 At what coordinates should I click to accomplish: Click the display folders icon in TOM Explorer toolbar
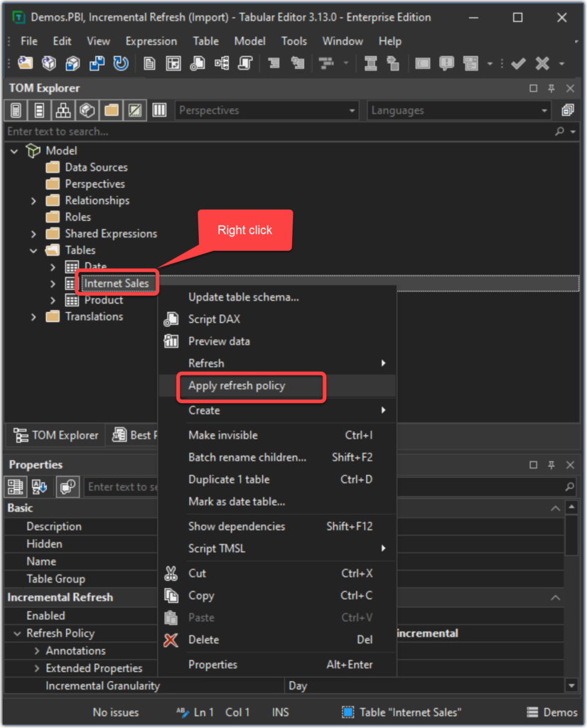click(x=110, y=109)
